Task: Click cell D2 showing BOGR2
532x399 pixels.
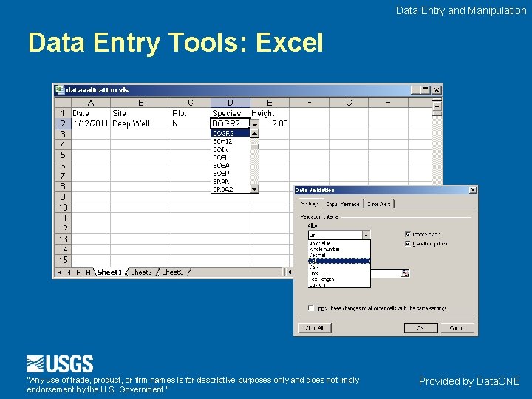Action: [231, 123]
